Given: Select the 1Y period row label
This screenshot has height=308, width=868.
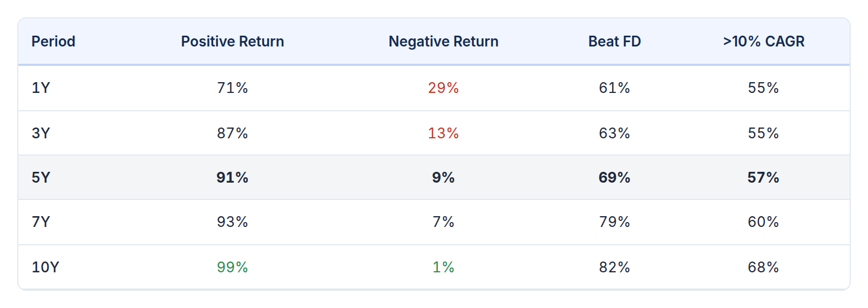Looking at the screenshot, I should (40, 88).
